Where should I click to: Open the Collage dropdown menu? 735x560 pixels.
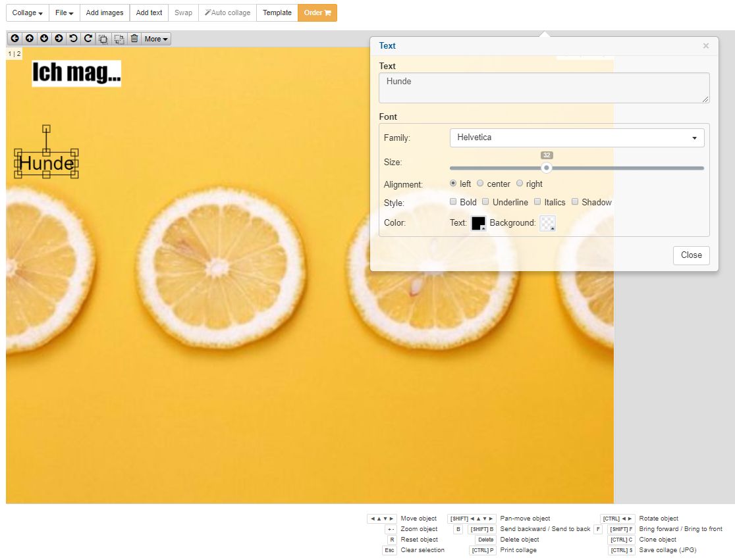pyautogui.click(x=28, y=13)
